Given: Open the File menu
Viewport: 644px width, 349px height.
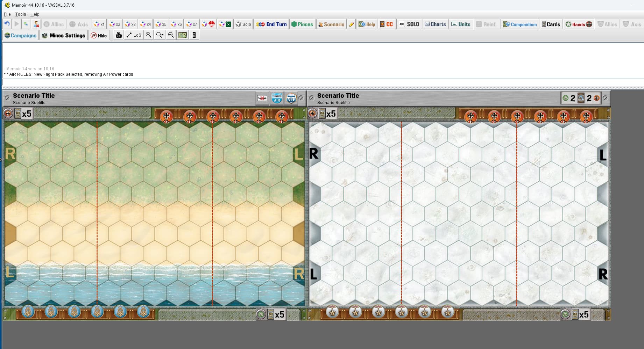Looking at the screenshot, I should pyautogui.click(x=7, y=14).
